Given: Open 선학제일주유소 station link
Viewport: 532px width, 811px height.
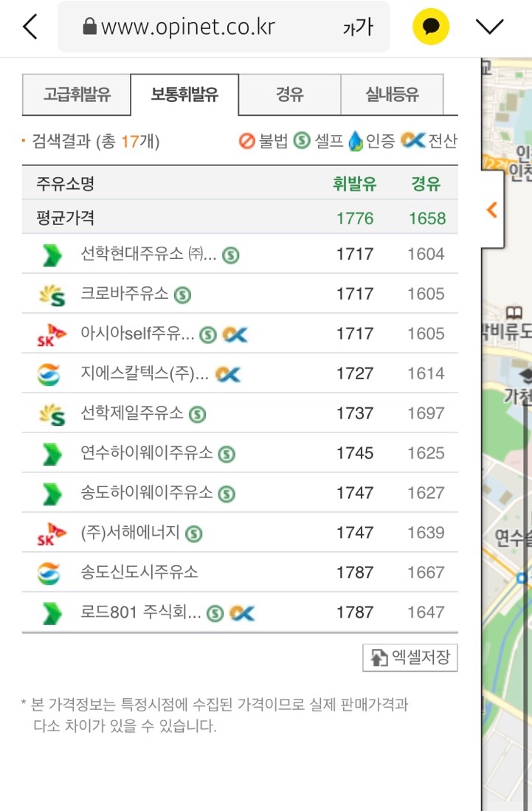Looking at the screenshot, I should (132, 413).
